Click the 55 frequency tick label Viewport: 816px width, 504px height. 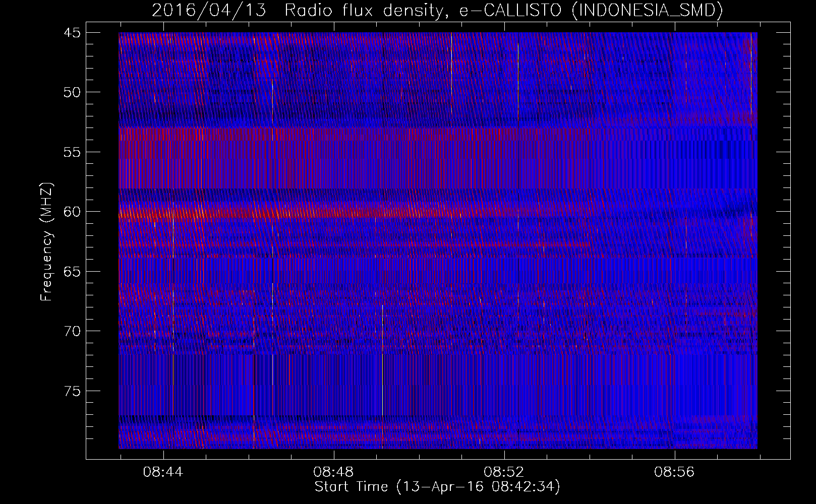72,152
